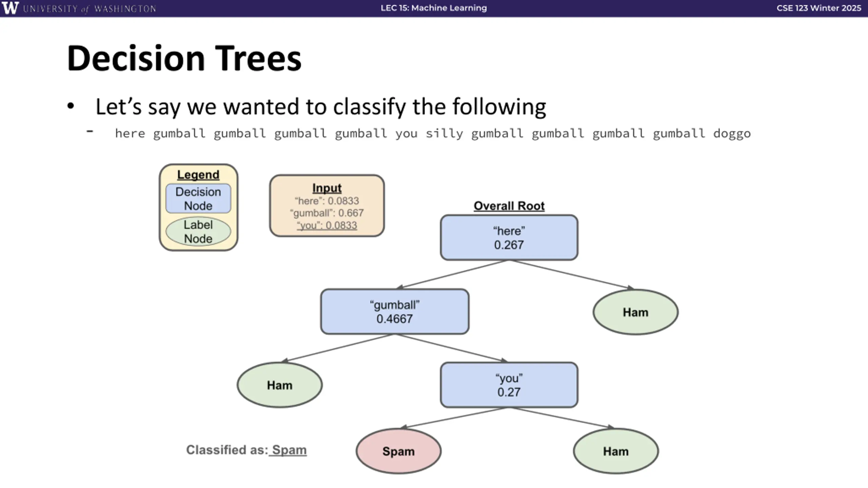
Task: Click the 'UNIVERSITY of WASHINGTON' header text
Action: (x=90, y=9)
